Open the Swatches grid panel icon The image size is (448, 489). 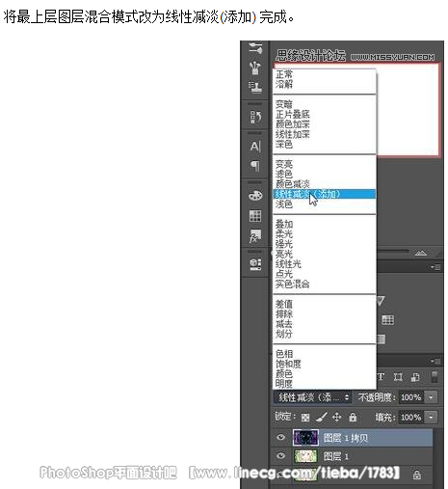point(255,216)
